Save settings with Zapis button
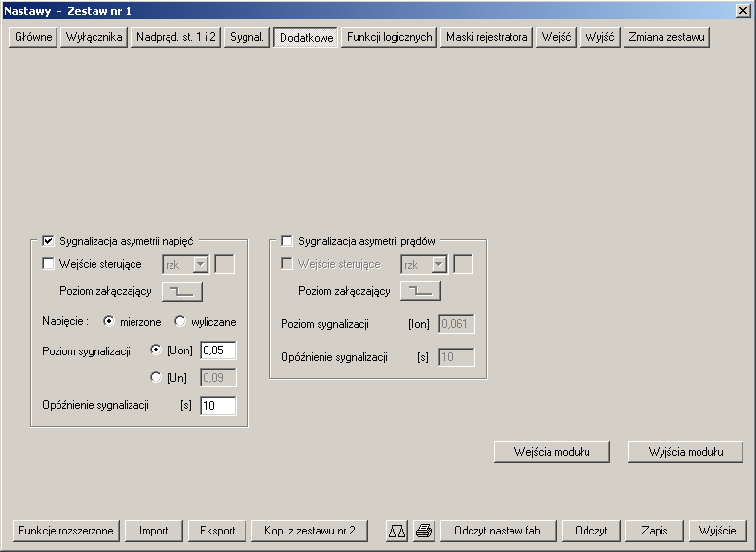The image size is (756, 552). [x=655, y=531]
